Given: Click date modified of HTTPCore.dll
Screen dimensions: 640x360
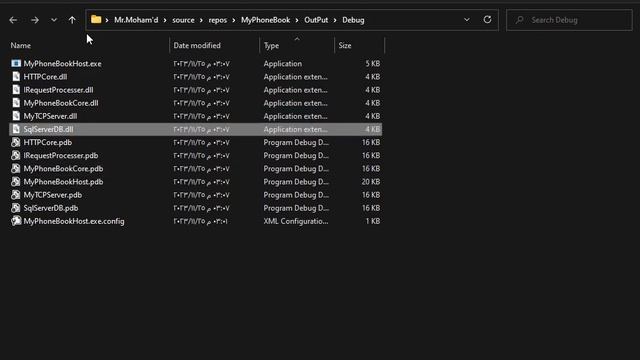Looking at the screenshot, I should click(202, 77).
